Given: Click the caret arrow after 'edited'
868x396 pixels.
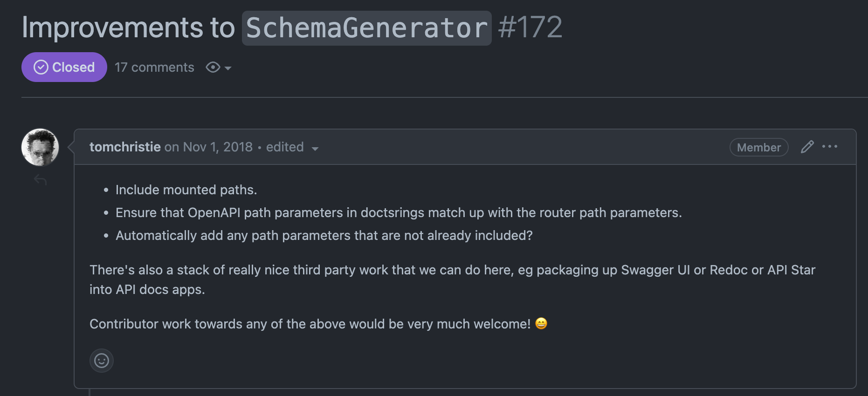Looking at the screenshot, I should [315, 149].
